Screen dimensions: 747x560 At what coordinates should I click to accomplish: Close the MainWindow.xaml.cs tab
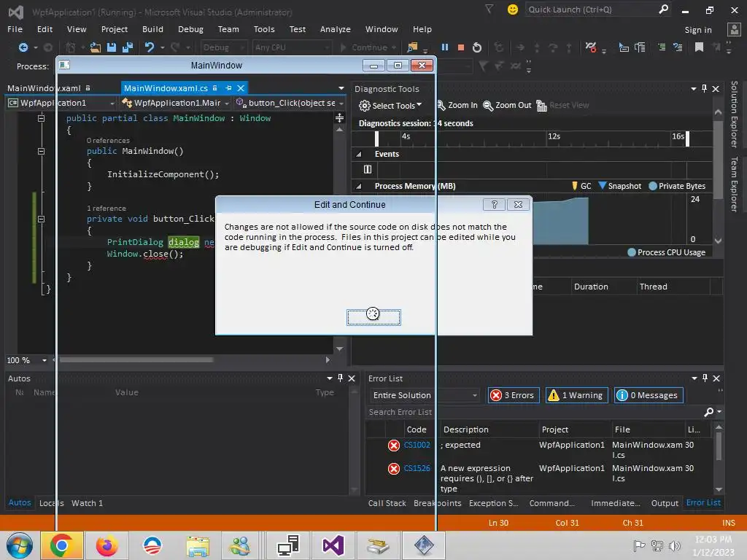tap(241, 88)
